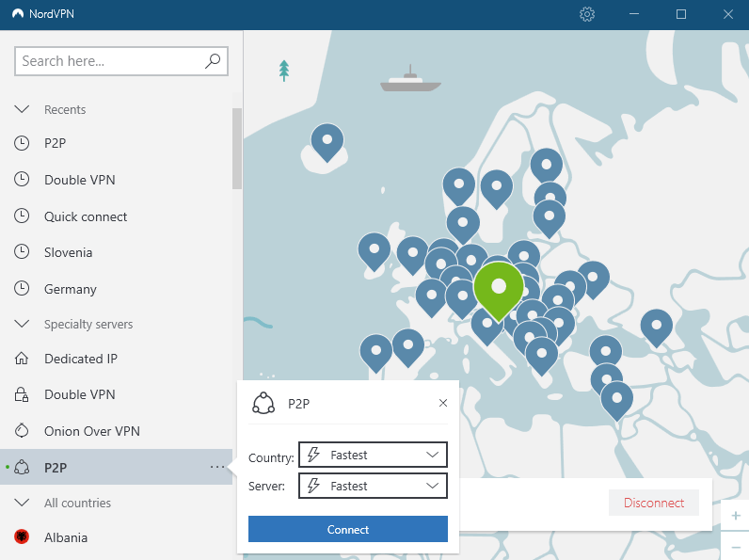Click the Denmark map pin
749x560 pixels.
pyautogui.click(x=463, y=225)
